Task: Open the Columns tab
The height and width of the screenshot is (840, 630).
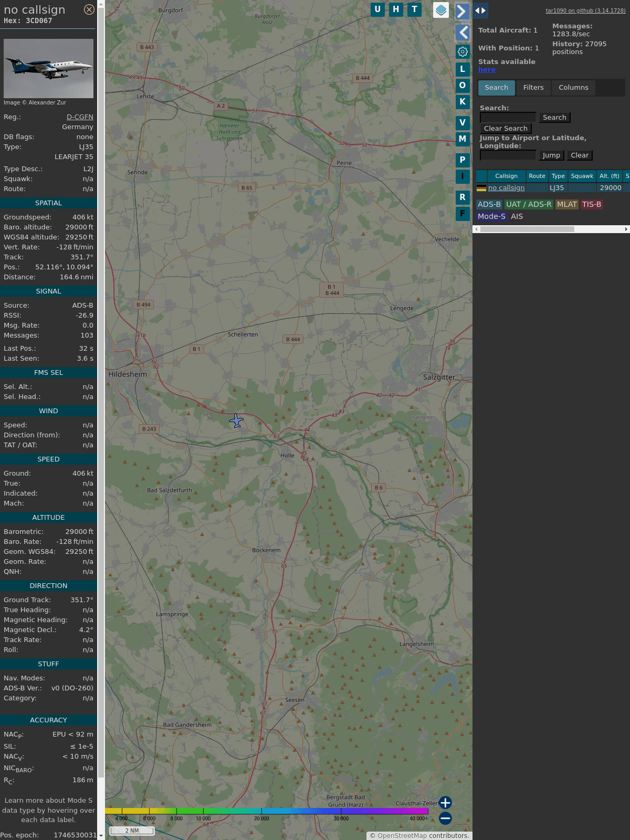Action: pyautogui.click(x=573, y=88)
